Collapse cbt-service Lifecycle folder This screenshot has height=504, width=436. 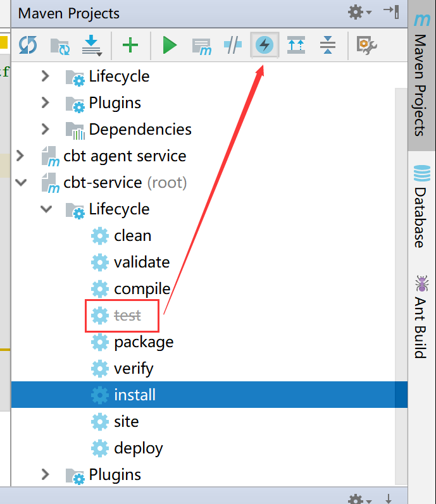(46, 209)
